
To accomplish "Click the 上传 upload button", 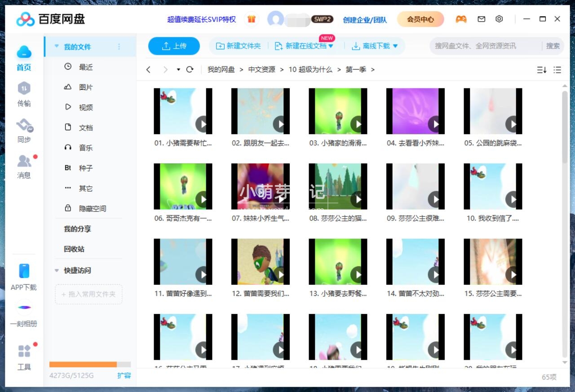I will (174, 45).
